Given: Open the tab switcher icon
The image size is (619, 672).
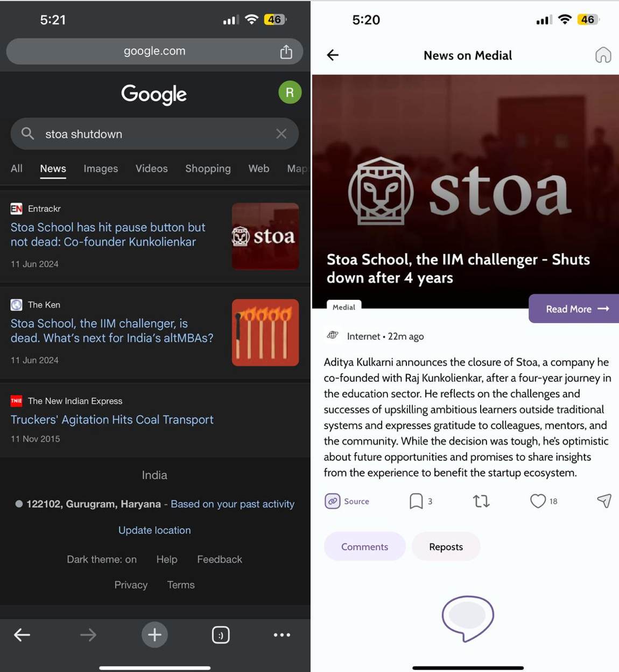Looking at the screenshot, I should (221, 635).
